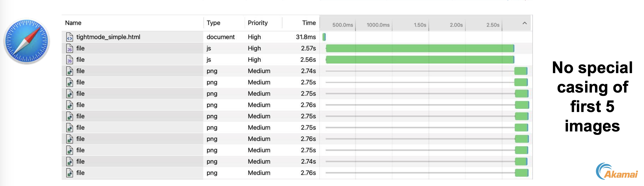The width and height of the screenshot is (644, 186).
Task: Click the JS icon of the 2.56s file
Action: 69,60
